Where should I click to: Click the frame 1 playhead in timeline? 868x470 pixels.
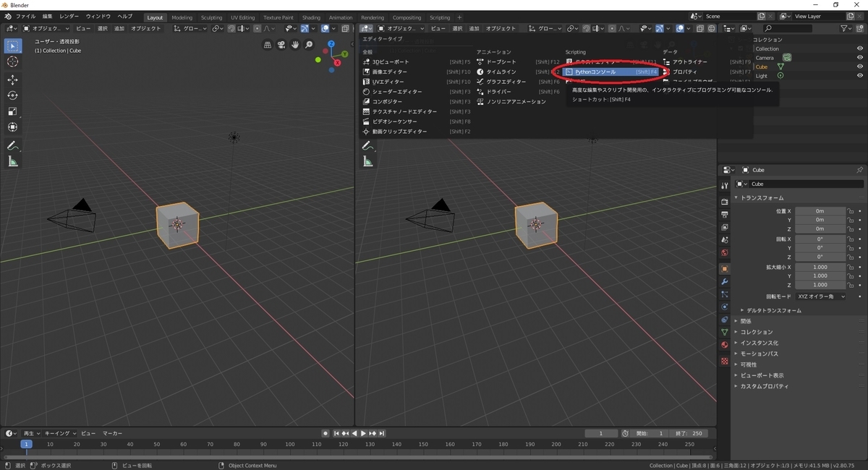(x=26, y=444)
